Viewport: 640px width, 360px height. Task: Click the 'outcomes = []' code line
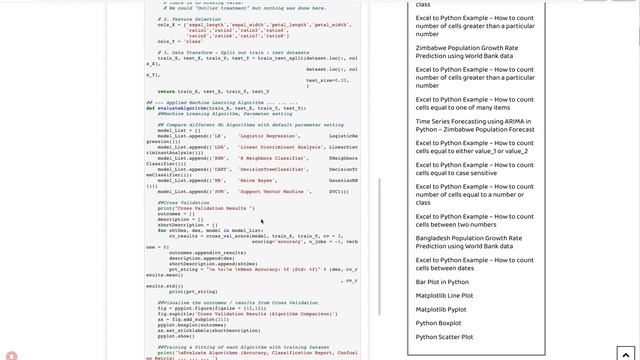pyautogui.click(x=176, y=213)
